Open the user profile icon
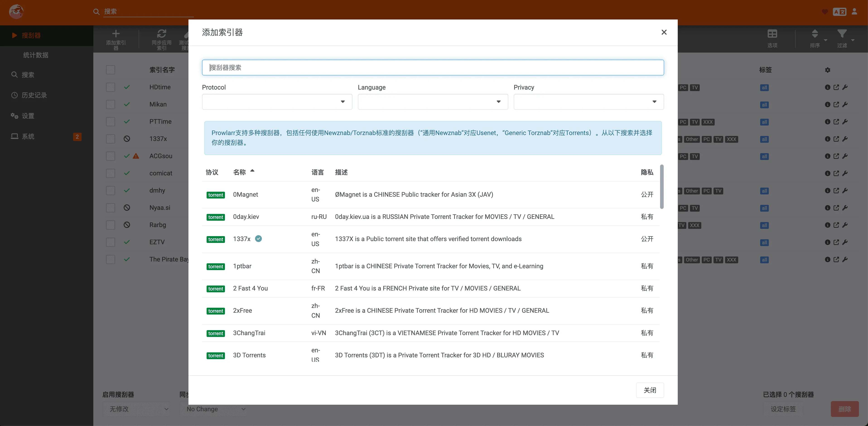The image size is (868, 426). click(x=854, y=12)
